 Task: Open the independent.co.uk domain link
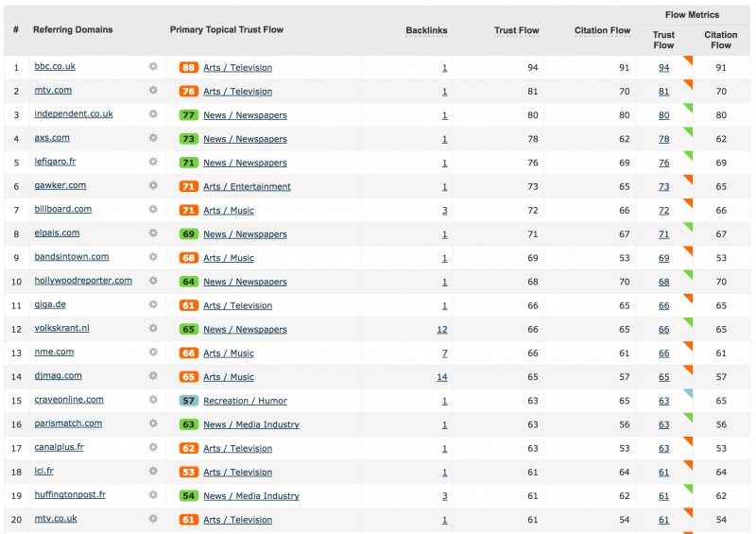pos(74,113)
